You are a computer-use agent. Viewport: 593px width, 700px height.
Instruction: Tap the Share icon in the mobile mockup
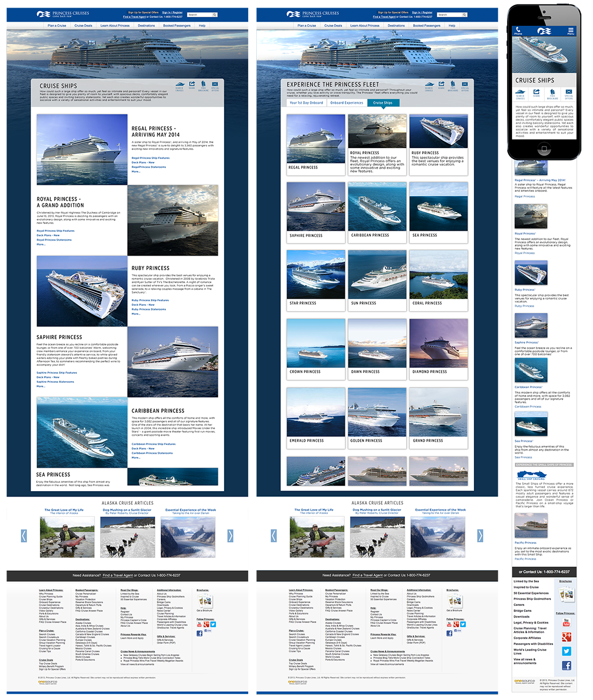536,94
